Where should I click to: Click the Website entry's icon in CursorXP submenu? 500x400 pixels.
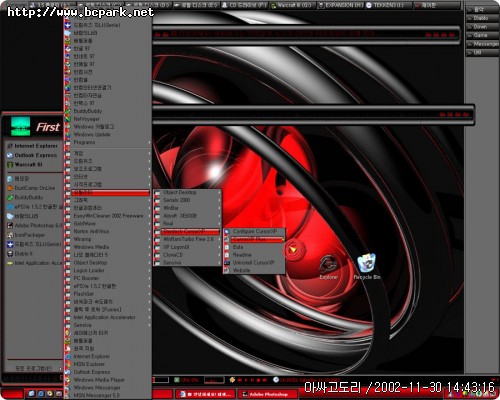click(227, 270)
